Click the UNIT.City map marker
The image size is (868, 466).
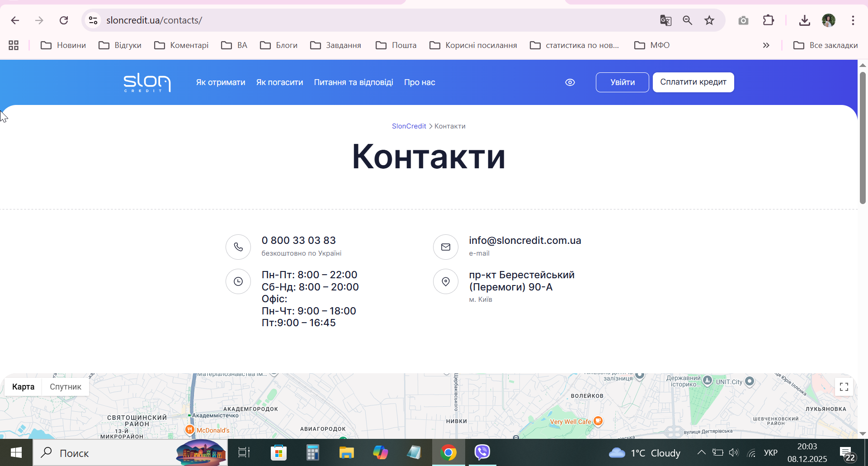point(750,381)
